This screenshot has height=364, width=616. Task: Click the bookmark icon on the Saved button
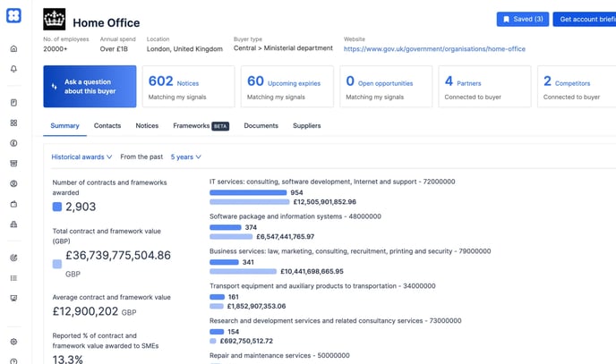pos(507,19)
